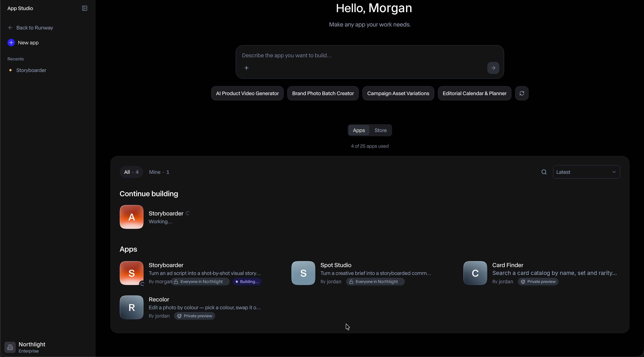Image resolution: width=644 pixels, height=357 pixels.
Task: Click the Building... status badge on Storyboarder
Action: tap(247, 282)
